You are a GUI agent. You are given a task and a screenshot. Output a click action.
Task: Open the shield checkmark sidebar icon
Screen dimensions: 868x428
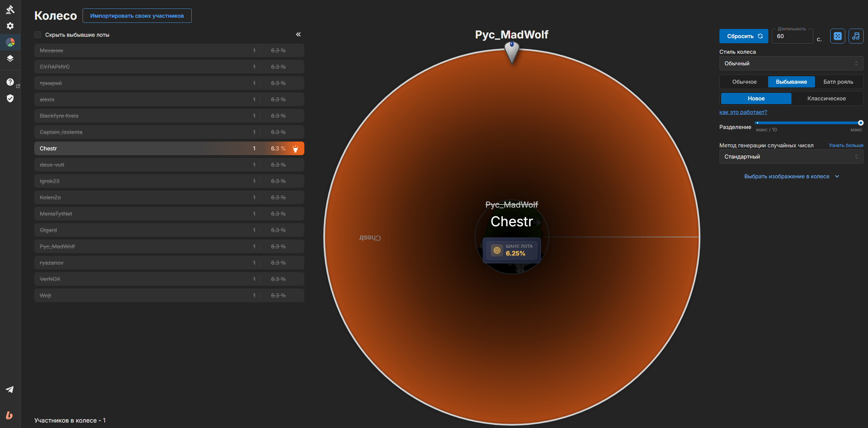point(10,98)
